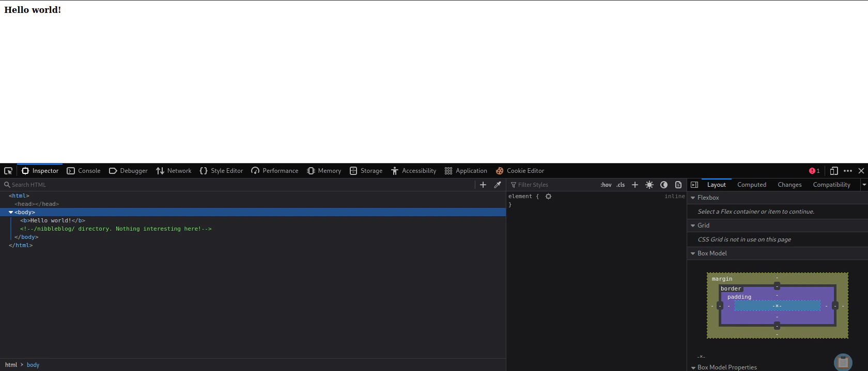Screen dimensions: 868x371
Task: Open the Style Editor tab
Action: [x=221, y=171]
